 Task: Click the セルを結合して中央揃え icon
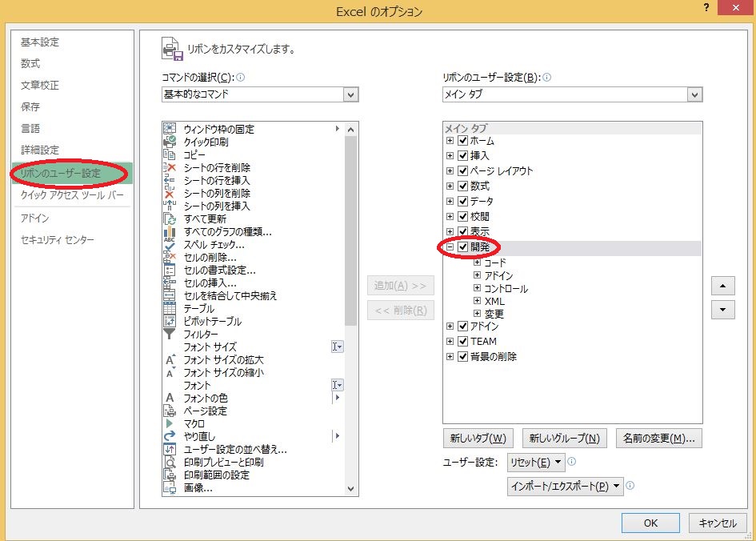(x=170, y=295)
